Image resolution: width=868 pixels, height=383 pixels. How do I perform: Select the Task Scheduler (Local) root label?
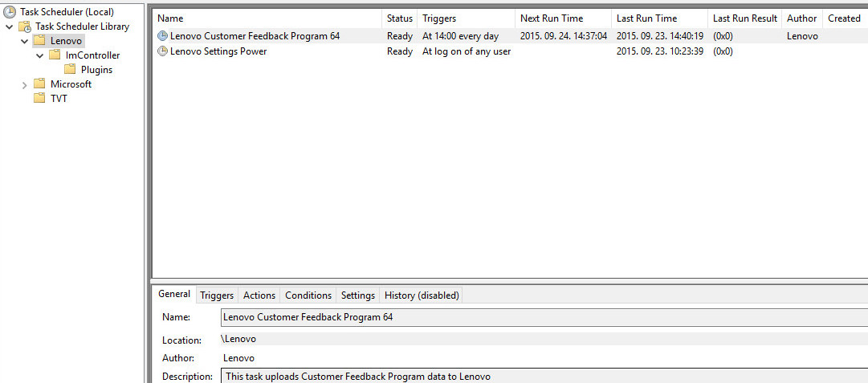coord(67,11)
